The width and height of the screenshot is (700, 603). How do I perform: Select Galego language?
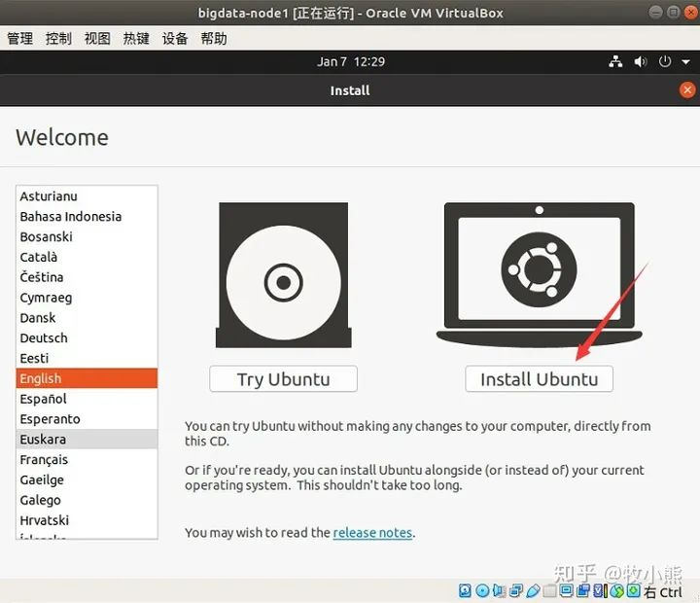click(87, 500)
